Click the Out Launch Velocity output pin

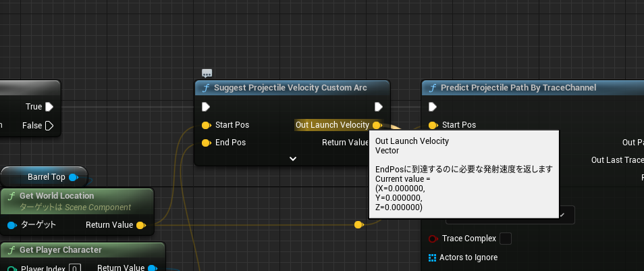coord(377,125)
